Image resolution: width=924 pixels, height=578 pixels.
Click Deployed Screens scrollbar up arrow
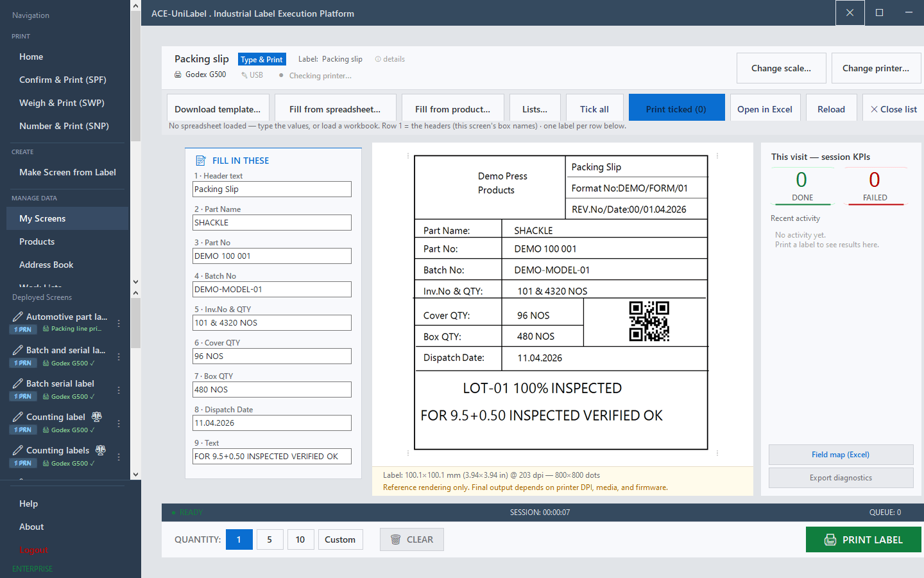pyautogui.click(x=135, y=293)
